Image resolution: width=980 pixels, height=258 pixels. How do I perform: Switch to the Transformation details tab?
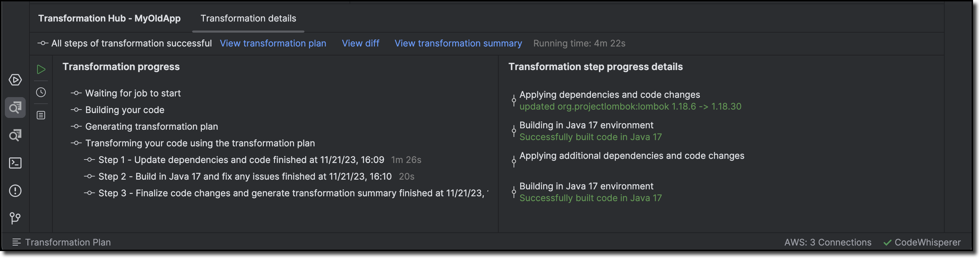(248, 18)
